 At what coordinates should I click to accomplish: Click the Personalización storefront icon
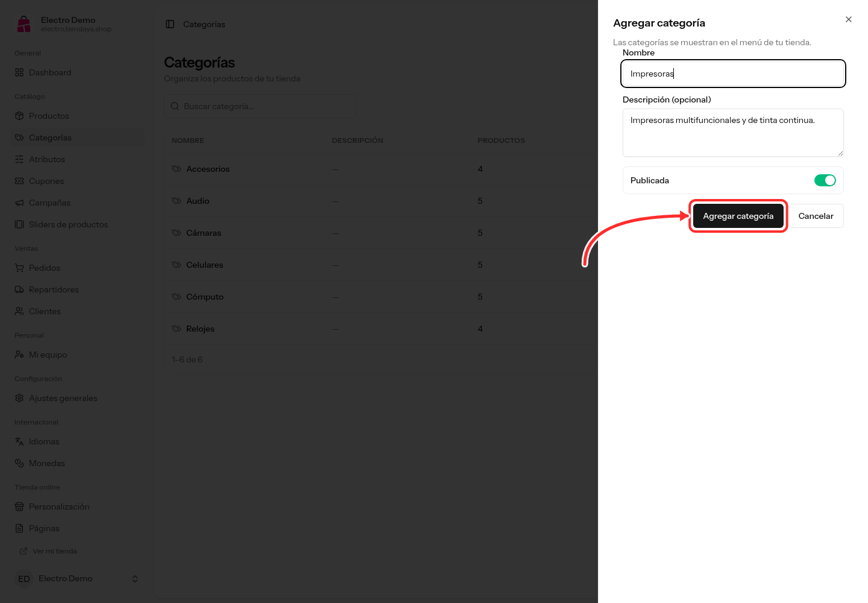coord(19,507)
